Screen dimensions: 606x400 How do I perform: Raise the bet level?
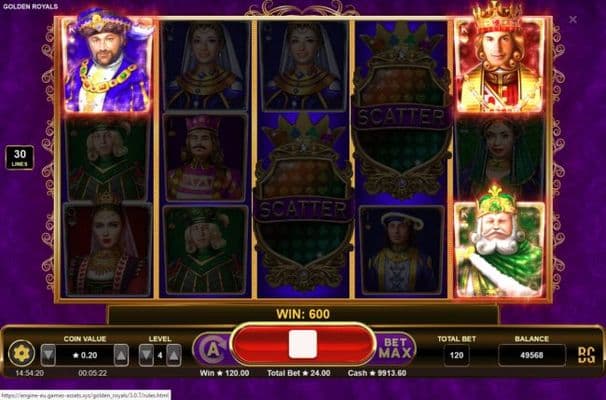pos(174,355)
